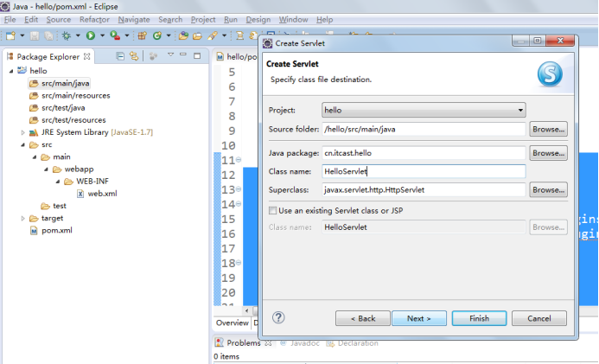Image resolution: width=599 pixels, height=364 pixels.
Task: Open the Navigate menu
Action: (x=134, y=20)
